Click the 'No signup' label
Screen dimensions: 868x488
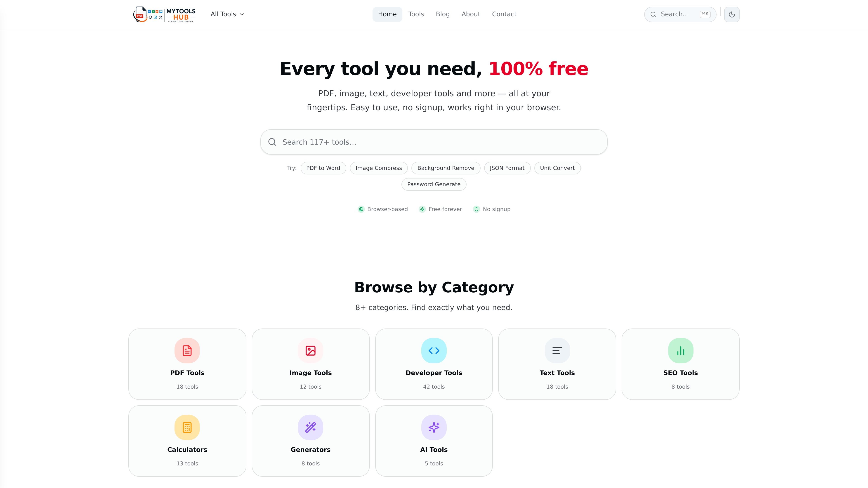tap(496, 209)
